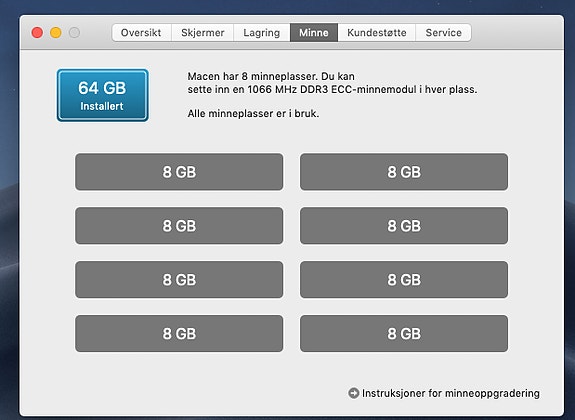The image size is (575, 420).
Task: Click bottom-right 8 GB memory slot
Action: 404,333
